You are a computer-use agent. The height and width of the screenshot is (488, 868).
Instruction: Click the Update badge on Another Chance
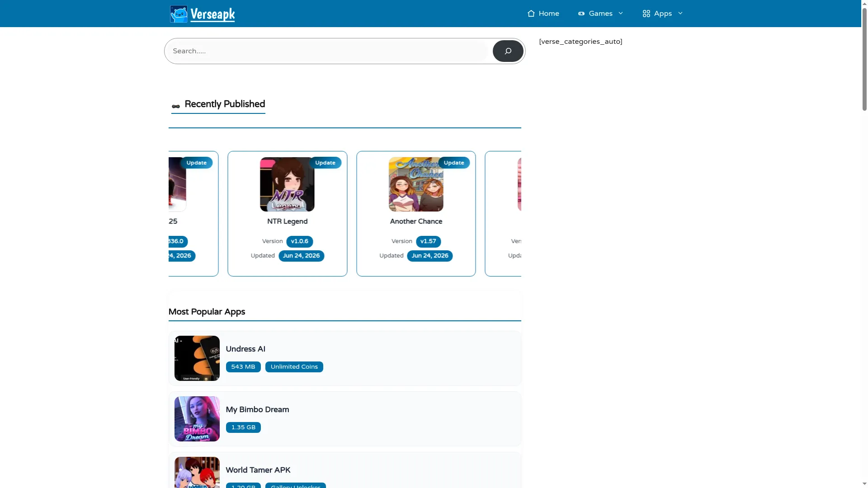coord(454,163)
